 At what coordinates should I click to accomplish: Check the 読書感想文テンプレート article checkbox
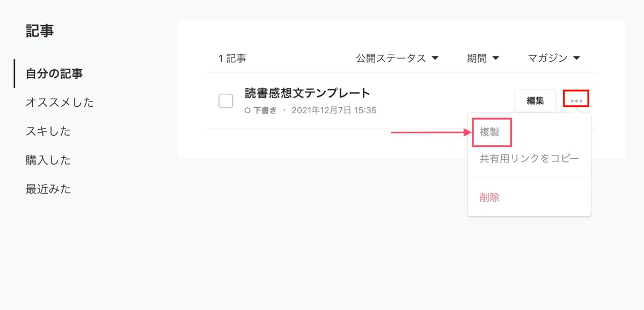[x=226, y=101]
